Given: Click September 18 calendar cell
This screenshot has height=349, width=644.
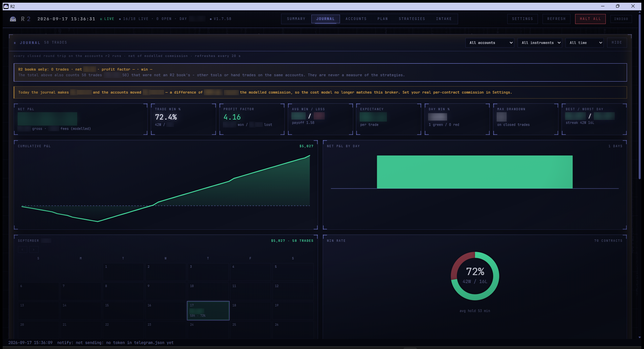Looking at the screenshot, I should pyautogui.click(x=250, y=311).
